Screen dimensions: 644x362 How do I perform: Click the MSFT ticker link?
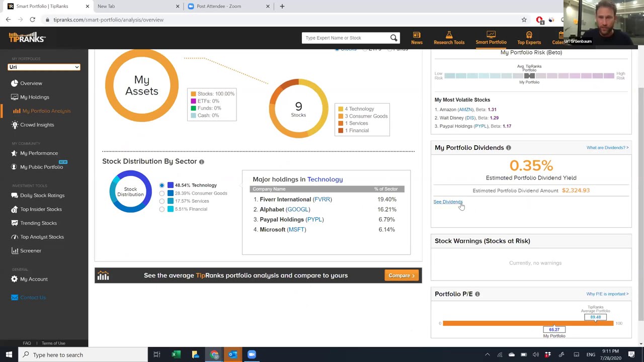pyautogui.click(x=296, y=230)
